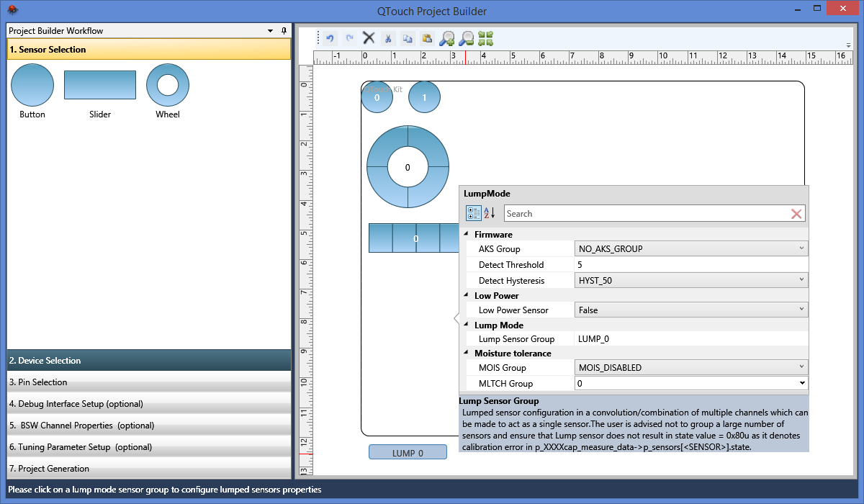Select the Low Power Sensor label
The image size is (864, 504).
(x=513, y=310)
